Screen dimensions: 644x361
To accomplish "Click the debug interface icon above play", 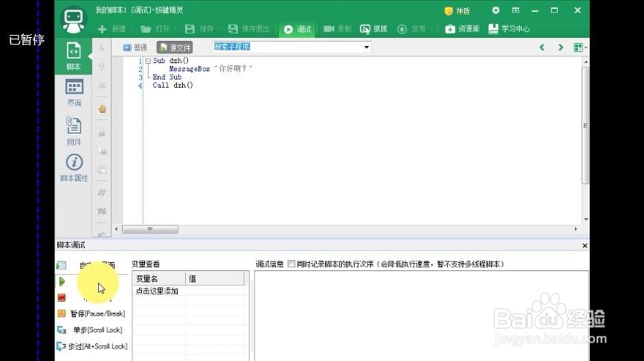I will (x=62, y=265).
